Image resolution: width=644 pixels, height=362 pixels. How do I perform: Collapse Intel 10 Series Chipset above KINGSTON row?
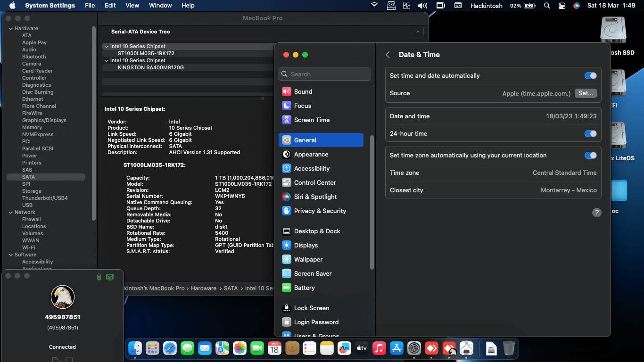pyautogui.click(x=106, y=60)
